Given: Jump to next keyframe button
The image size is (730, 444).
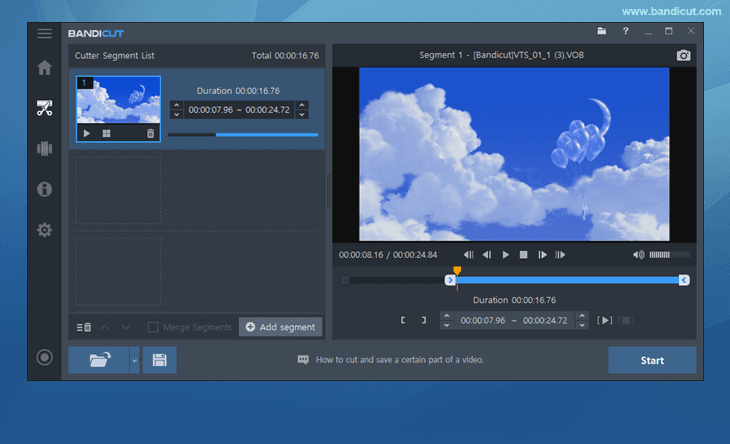Looking at the screenshot, I should 560,255.
